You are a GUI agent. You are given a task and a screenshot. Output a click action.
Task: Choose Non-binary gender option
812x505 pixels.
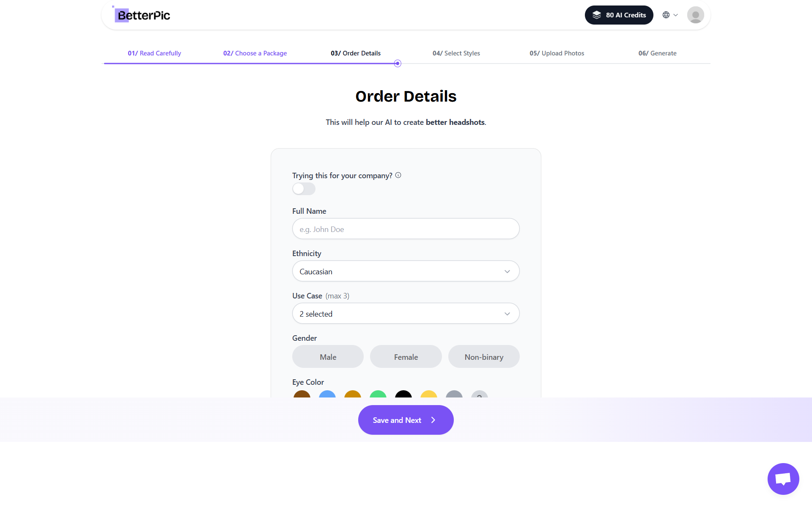484,357
